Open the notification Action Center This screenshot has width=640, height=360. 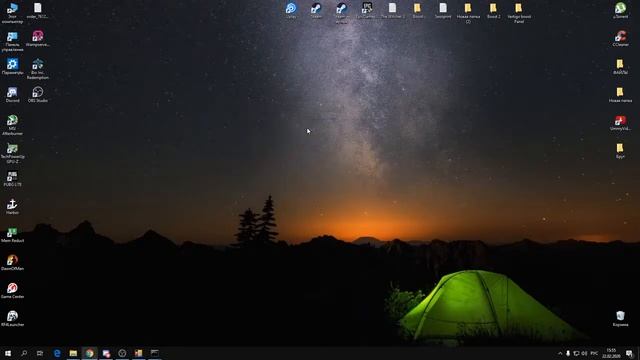[x=629, y=353]
